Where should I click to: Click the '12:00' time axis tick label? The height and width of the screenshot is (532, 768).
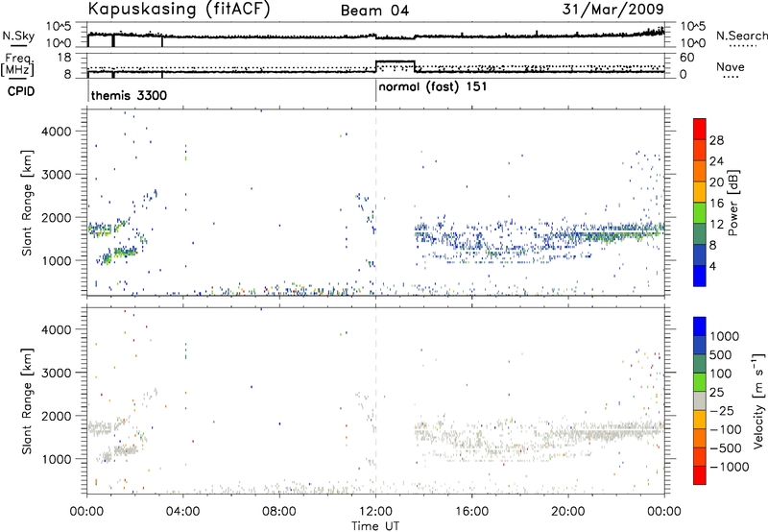(x=375, y=512)
